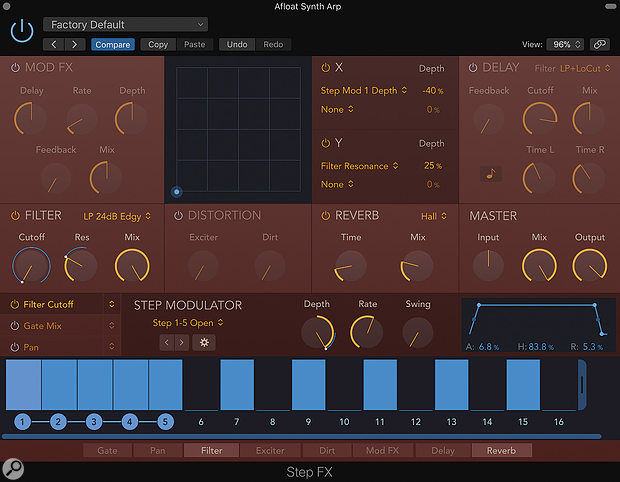Toggle REVERB power button
This screenshot has width=620, height=482.
(325, 215)
